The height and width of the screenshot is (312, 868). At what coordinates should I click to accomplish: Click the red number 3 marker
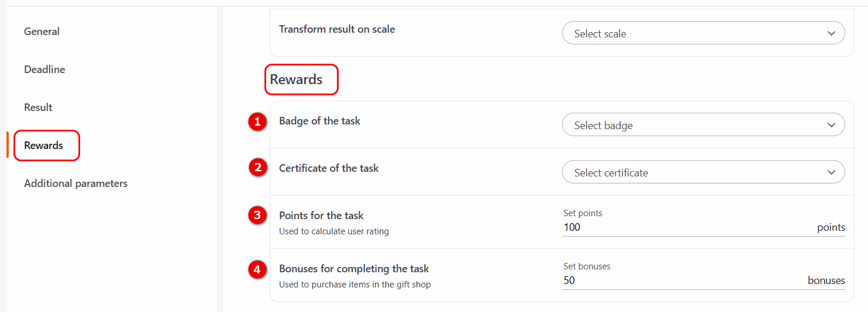(256, 216)
